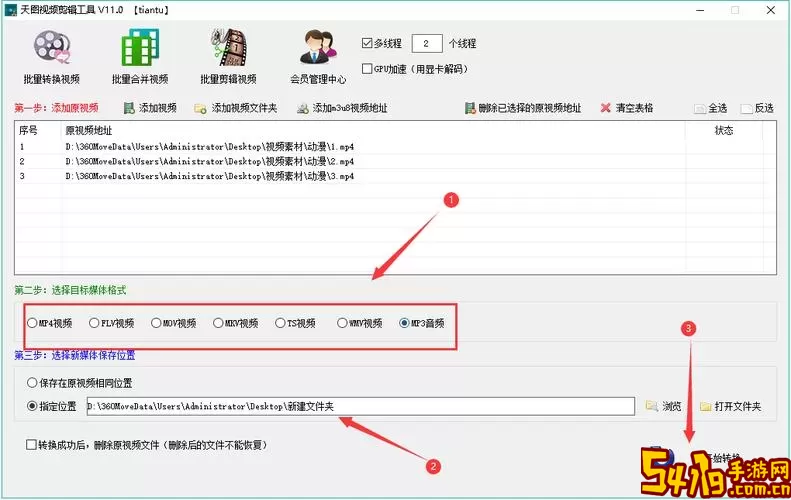Minimize the 天图视频剪辑工具 window
Screen dimensions: 791x500
[700, 10]
